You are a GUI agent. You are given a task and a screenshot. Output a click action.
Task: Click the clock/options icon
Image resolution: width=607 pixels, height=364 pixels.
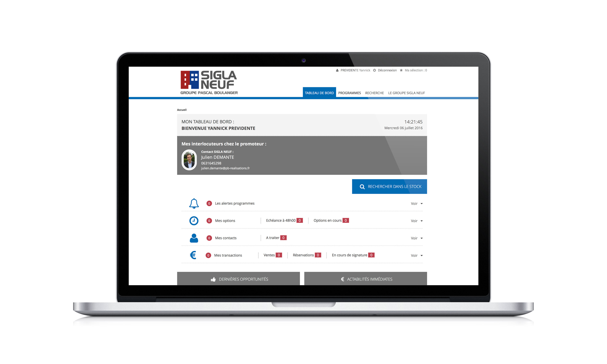194,221
